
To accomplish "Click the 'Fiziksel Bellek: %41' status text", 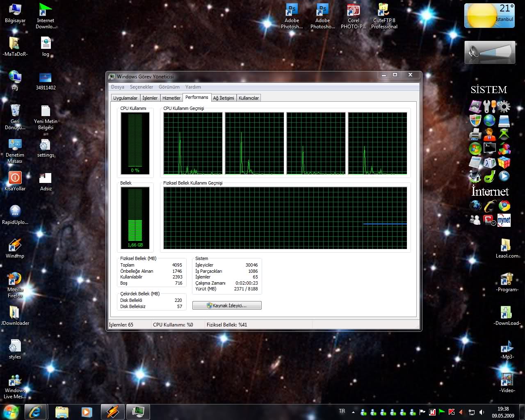I will pos(227,325).
